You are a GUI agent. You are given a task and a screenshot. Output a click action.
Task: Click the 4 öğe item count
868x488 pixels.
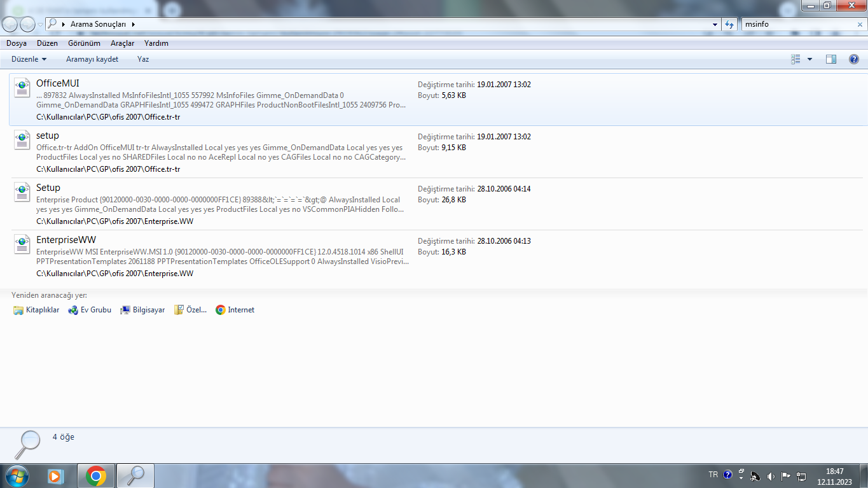pos(64,437)
